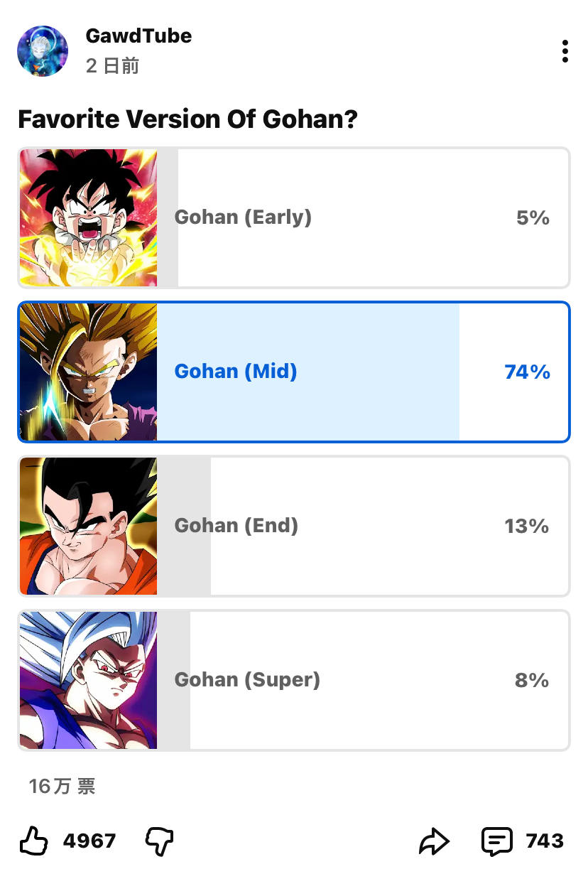Click the 4967 likes count
Viewport: 588px width, 869px height.
[x=89, y=841]
